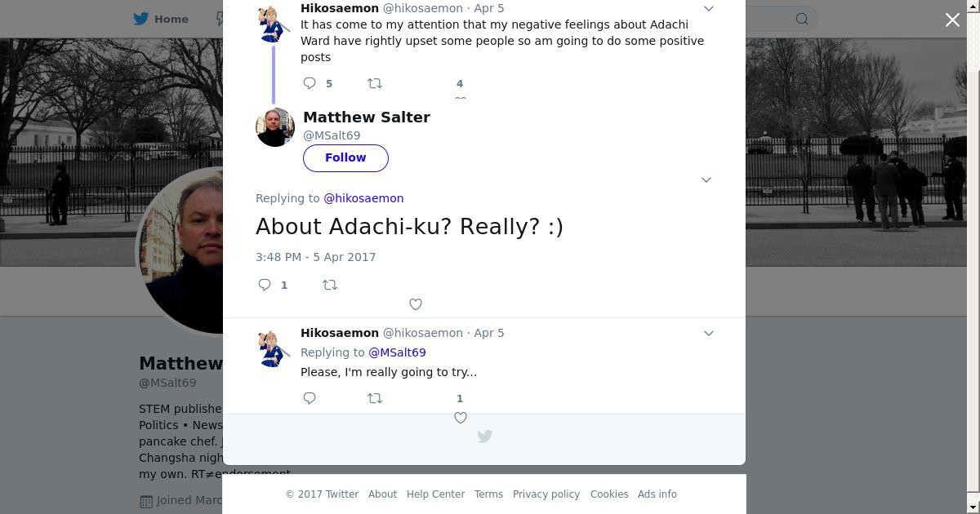Click the Twitter bird Home icon
The height and width of the screenshot is (514, 980).
141,19
